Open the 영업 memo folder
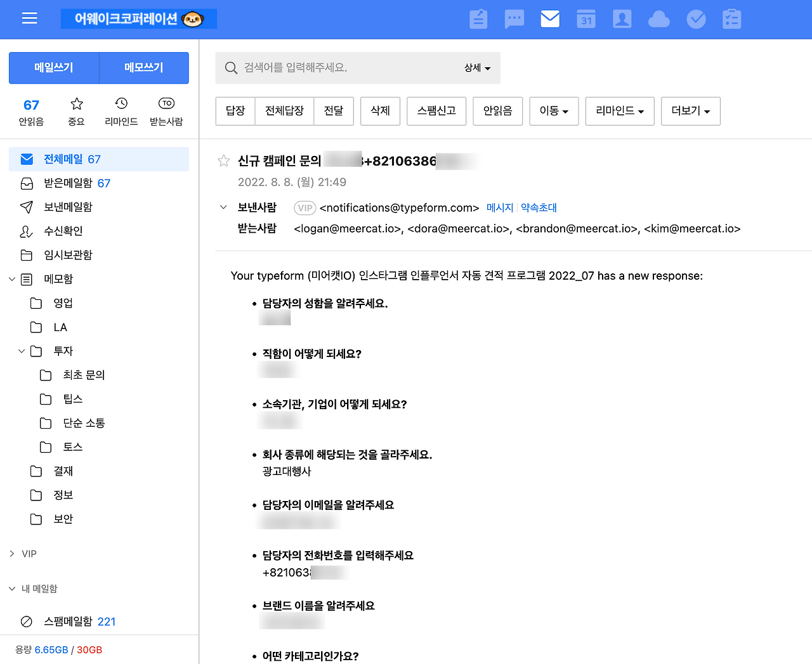The width and height of the screenshot is (812, 664). pos(63,303)
